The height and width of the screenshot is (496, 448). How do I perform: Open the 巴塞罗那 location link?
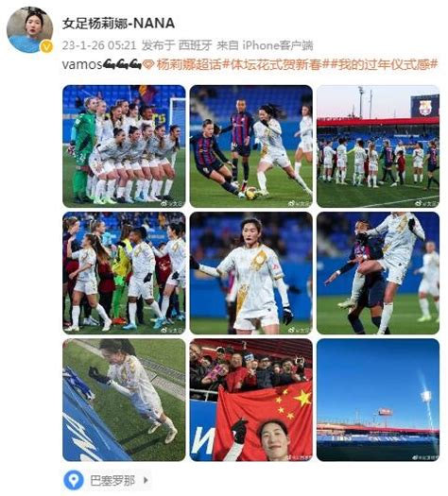(x=112, y=480)
